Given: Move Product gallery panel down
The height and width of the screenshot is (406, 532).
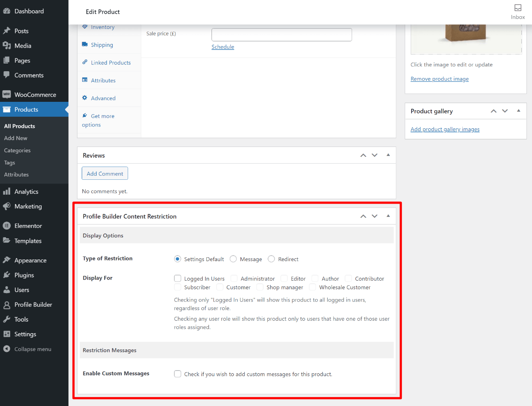Looking at the screenshot, I should [x=505, y=111].
